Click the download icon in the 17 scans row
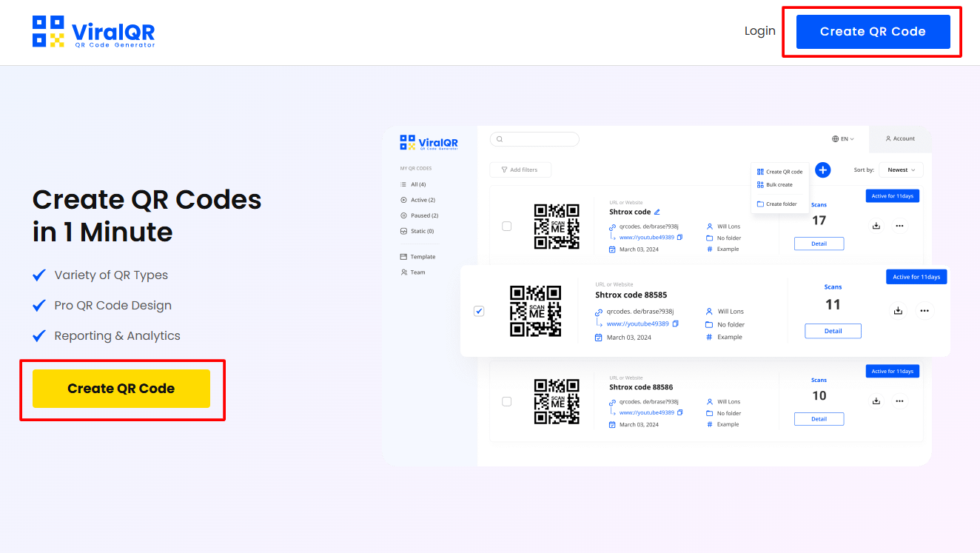The width and height of the screenshot is (980, 553). tap(876, 226)
